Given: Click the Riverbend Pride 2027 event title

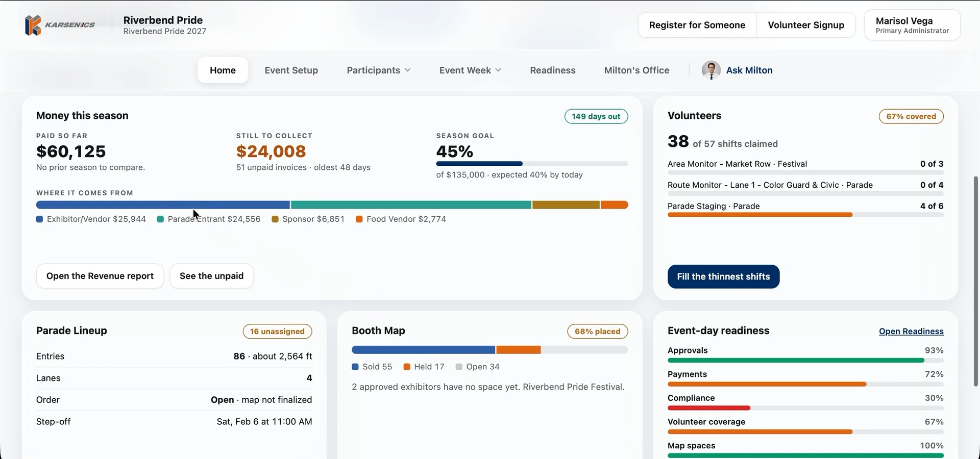Looking at the screenshot, I should click(165, 31).
